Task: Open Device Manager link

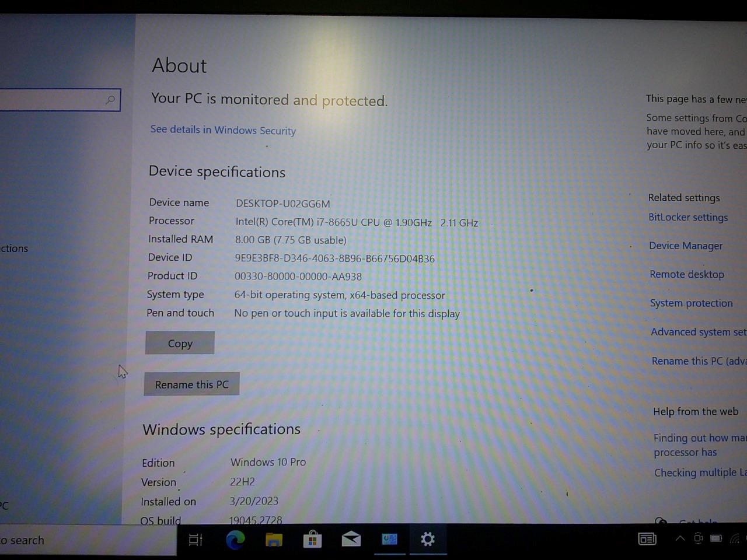Action: tap(686, 246)
